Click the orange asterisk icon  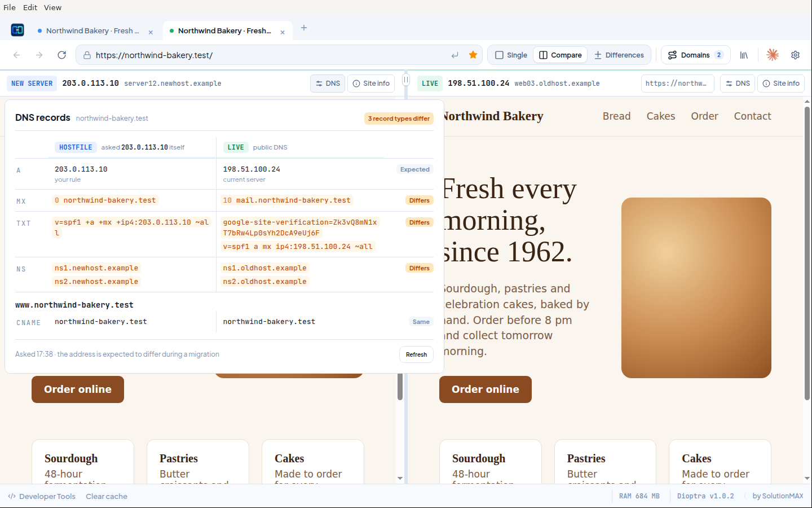(x=773, y=55)
